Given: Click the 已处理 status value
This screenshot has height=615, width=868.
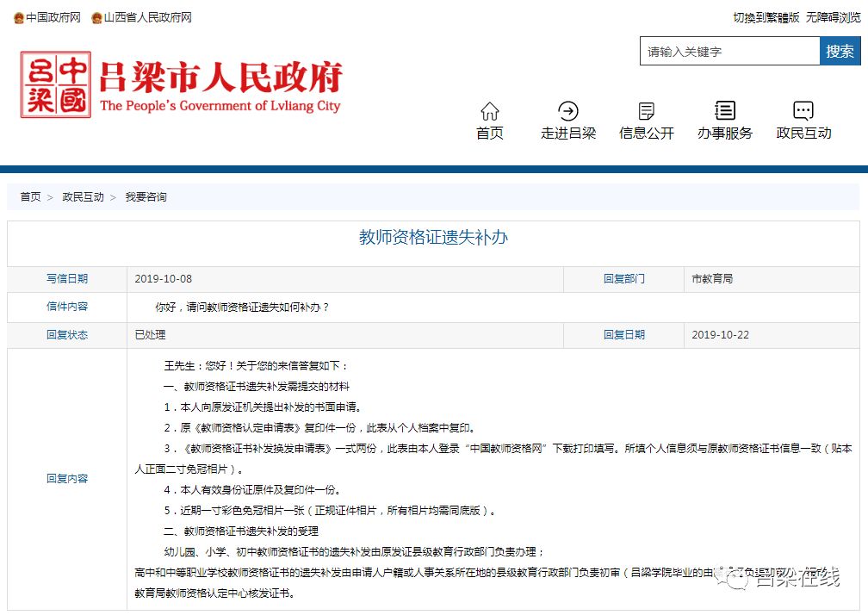Looking at the screenshot, I should (x=150, y=335).
